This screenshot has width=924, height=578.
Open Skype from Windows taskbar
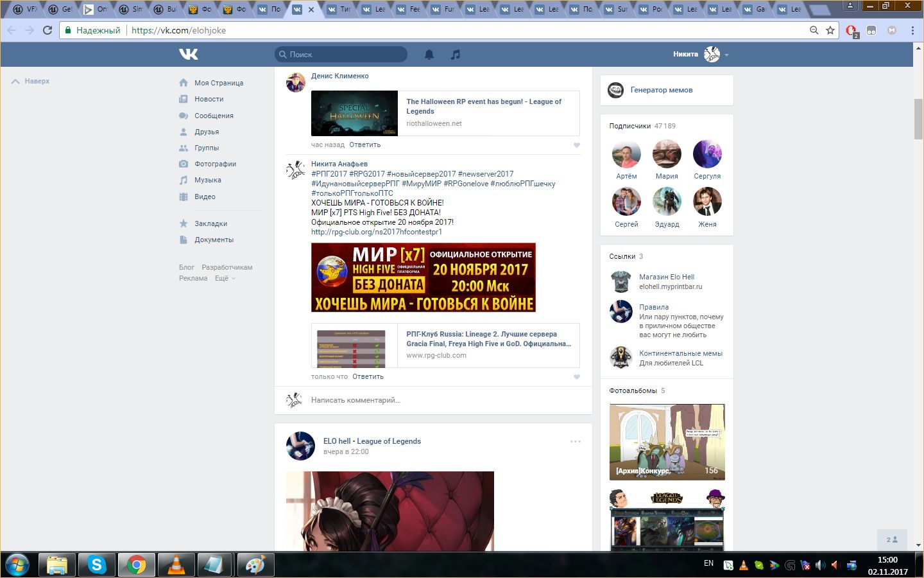[x=97, y=565]
